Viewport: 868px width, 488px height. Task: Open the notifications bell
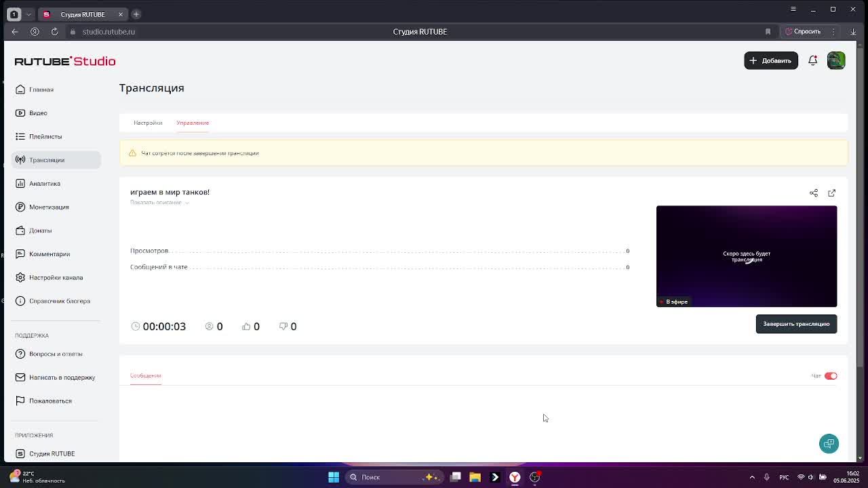tap(812, 60)
